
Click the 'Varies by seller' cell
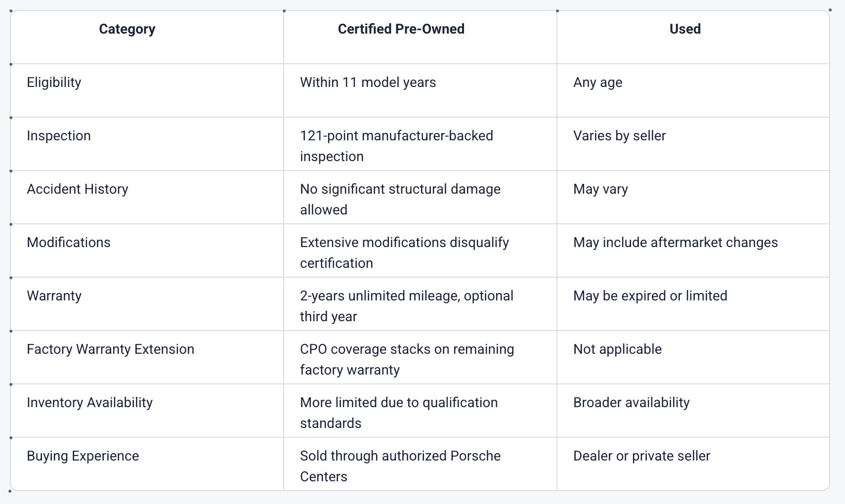point(619,136)
